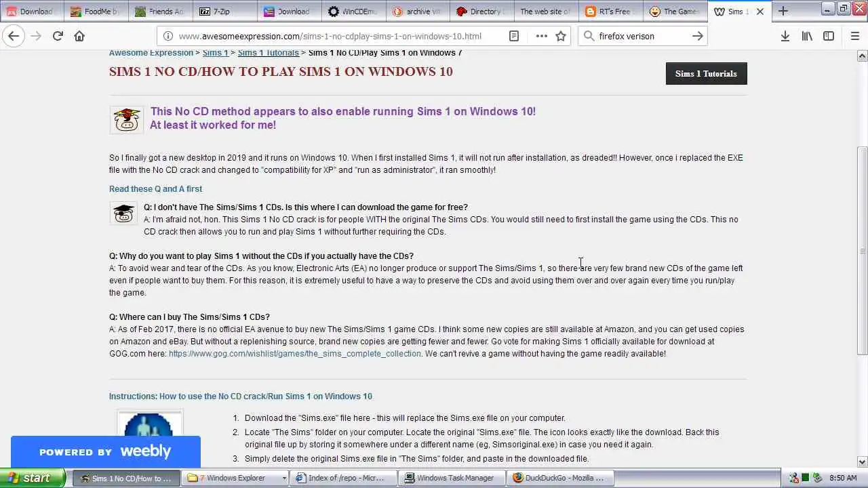This screenshot has width=868, height=488.
Task: Click the pig icon beside purple heading
Action: tap(127, 120)
